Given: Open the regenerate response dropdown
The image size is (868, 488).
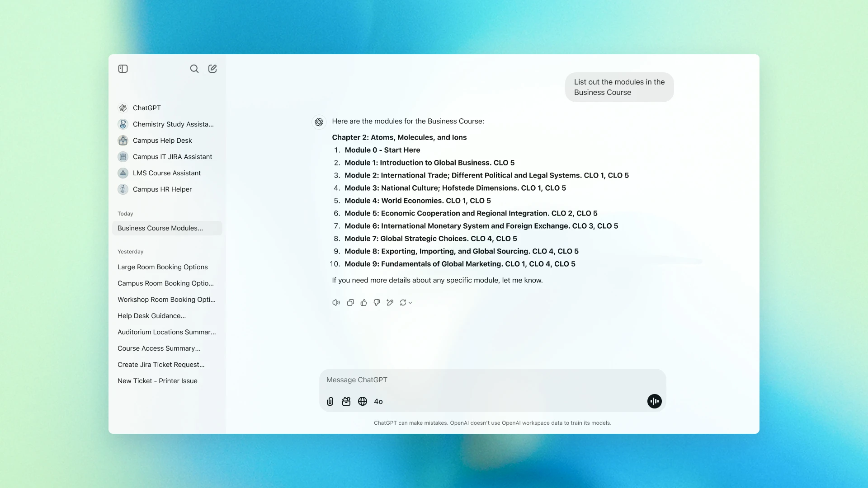Looking at the screenshot, I should point(406,303).
